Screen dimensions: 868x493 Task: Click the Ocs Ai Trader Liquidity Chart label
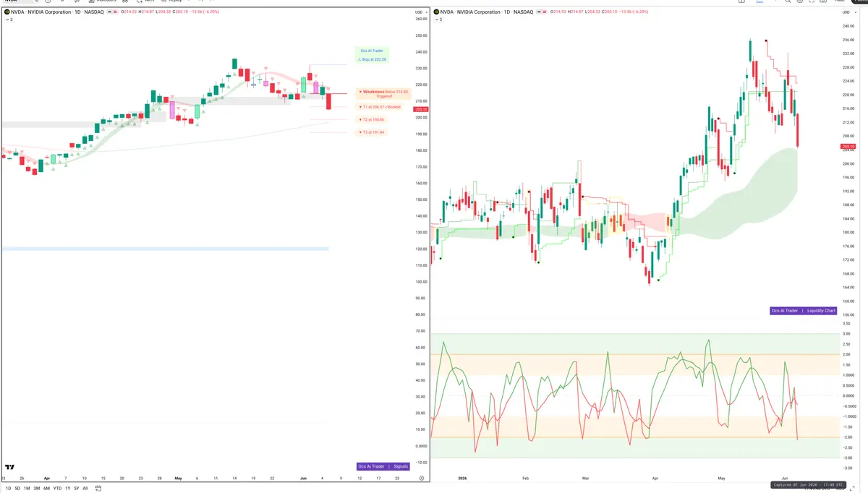(804, 310)
